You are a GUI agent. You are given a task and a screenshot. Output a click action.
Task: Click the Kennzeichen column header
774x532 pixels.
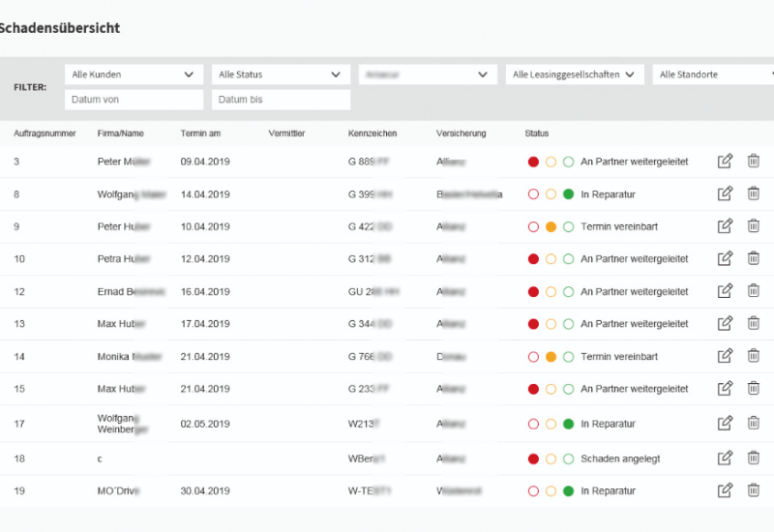pos(372,133)
